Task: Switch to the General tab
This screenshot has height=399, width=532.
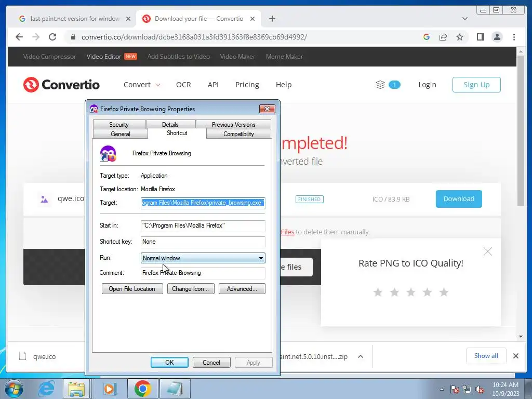Action: point(121,134)
